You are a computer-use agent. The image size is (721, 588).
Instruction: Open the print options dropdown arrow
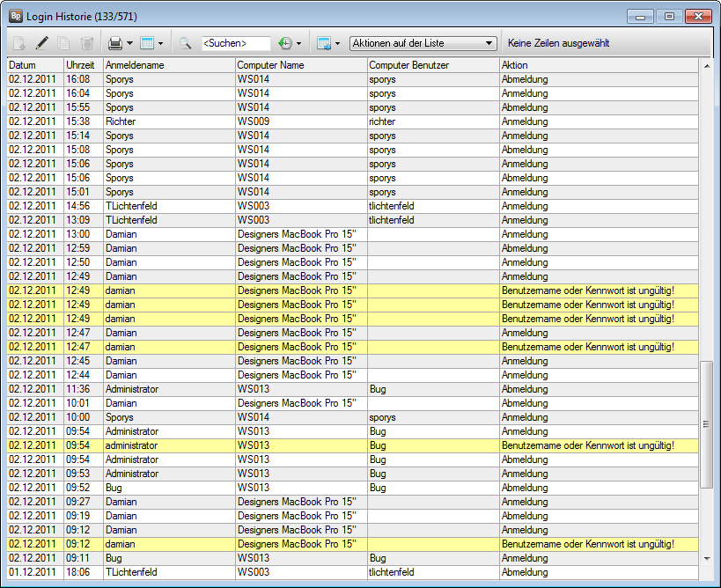click(x=130, y=43)
